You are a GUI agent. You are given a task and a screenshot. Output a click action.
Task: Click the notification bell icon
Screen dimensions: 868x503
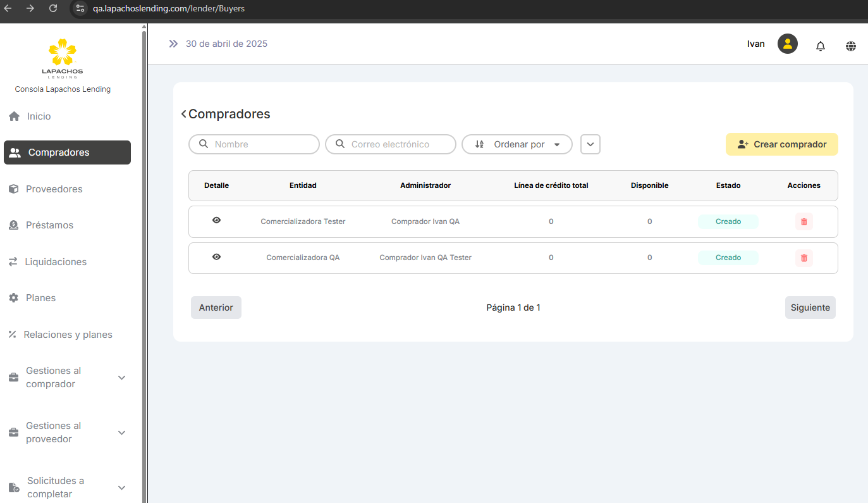click(821, 46)
